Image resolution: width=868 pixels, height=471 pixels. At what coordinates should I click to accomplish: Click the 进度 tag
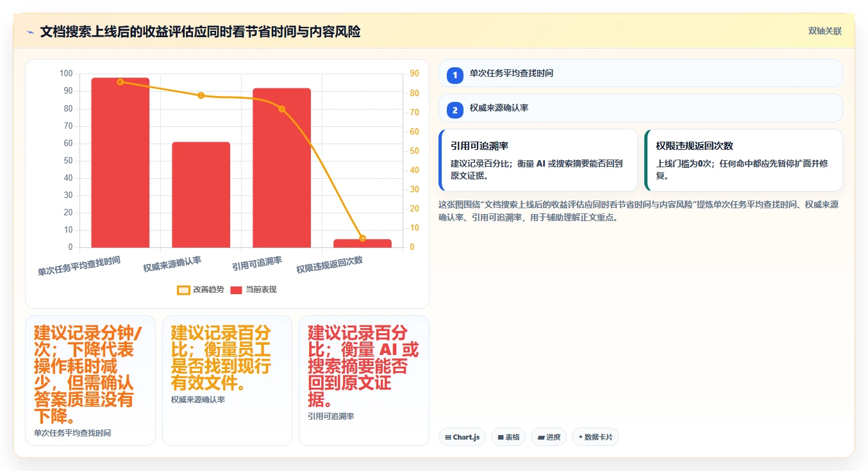(x=549, y=437)
